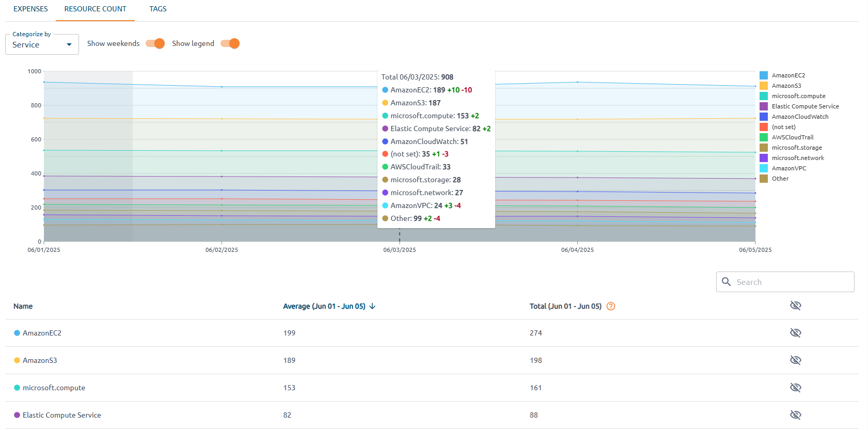The width and height of the screenshot is (868, 431).
Task: Click the yellow dot beside AmazonS3 row
Action: coord(17,360)
